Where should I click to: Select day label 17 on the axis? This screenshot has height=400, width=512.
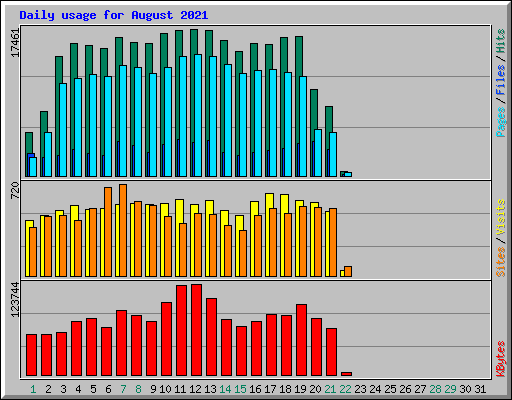tap(270, 389)
